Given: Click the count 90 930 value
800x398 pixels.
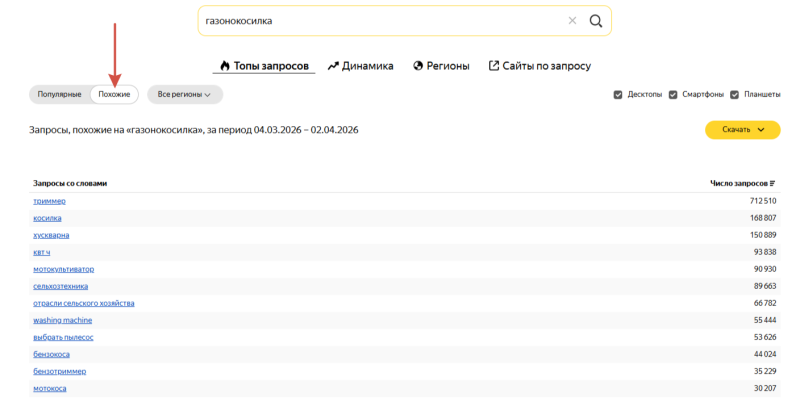Looking at the screenshot, I should [x=765, y=269].
